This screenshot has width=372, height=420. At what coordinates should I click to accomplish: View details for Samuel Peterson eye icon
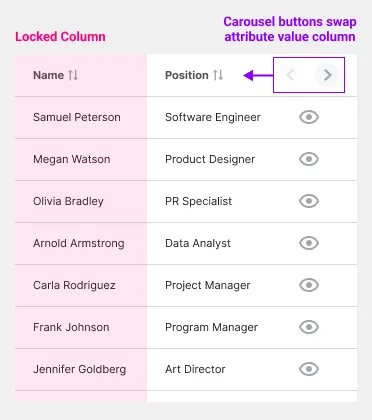coord(309,117)
